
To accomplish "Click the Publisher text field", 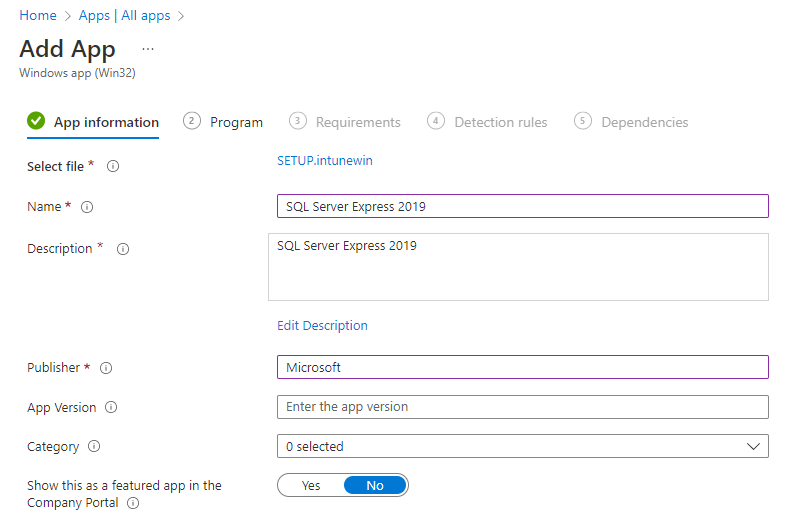I will pos(522,367).
